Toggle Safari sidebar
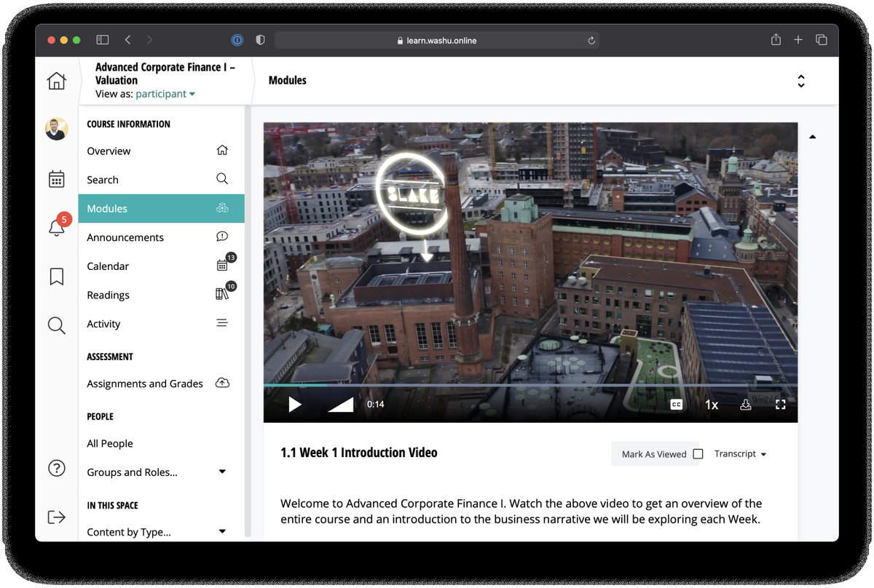Screen dimensions: 874x588 [102, 40]
